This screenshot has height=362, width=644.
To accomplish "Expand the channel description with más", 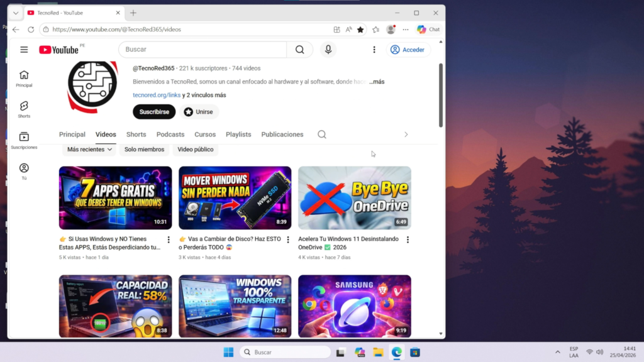I will pos(377,81).
